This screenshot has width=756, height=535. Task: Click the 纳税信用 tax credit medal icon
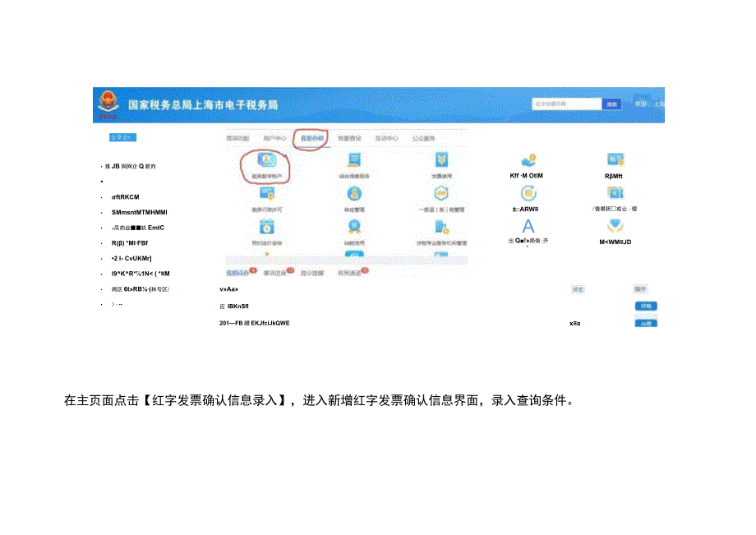point(354,228)
